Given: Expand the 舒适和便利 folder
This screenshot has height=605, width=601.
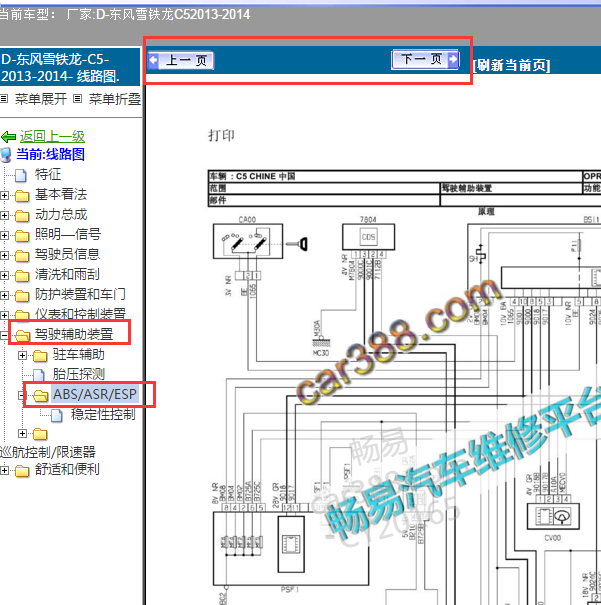Looking at the screenshot, I should [4, 470].
